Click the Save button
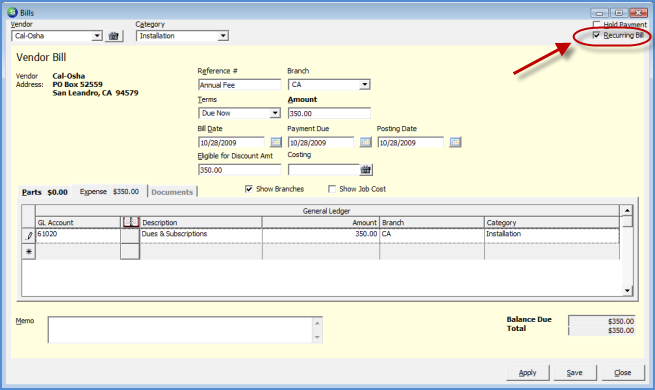The width and height of the screenshot is (655, 390). pyautogui.click(x=575, y=372)
